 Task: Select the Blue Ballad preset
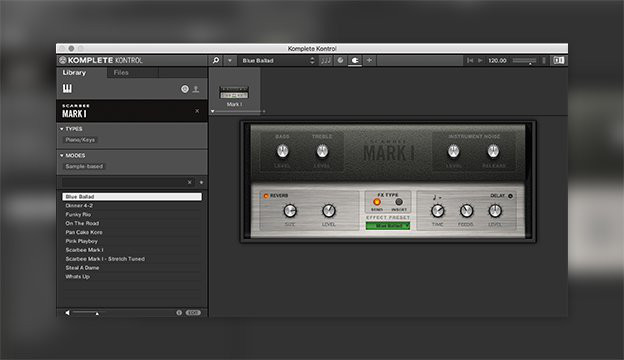[132, 197]
